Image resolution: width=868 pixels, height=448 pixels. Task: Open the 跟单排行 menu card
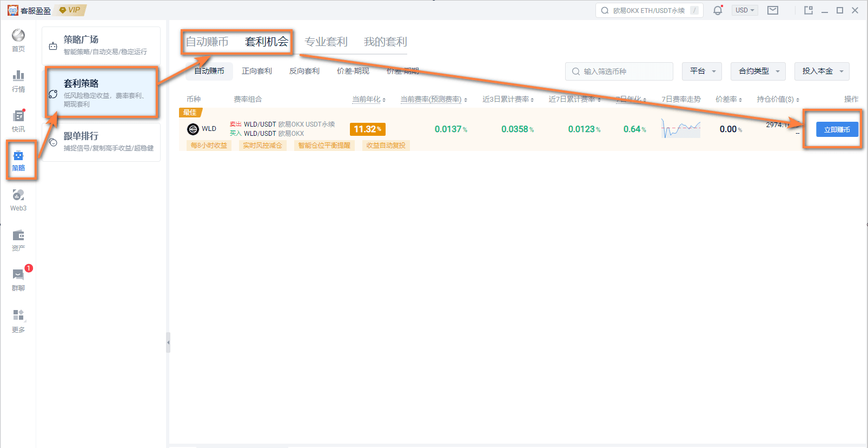point(101,142)
